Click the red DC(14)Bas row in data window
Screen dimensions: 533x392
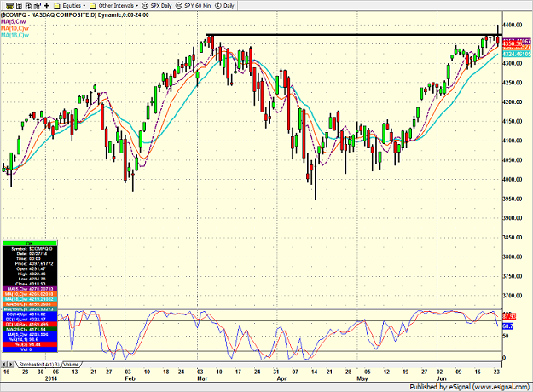point(30,325)
